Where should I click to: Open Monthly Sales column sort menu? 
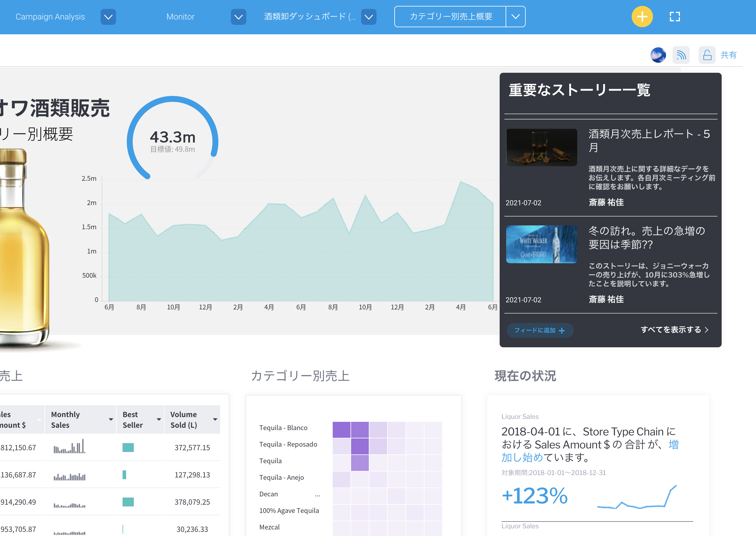click(x=111, y=419)
